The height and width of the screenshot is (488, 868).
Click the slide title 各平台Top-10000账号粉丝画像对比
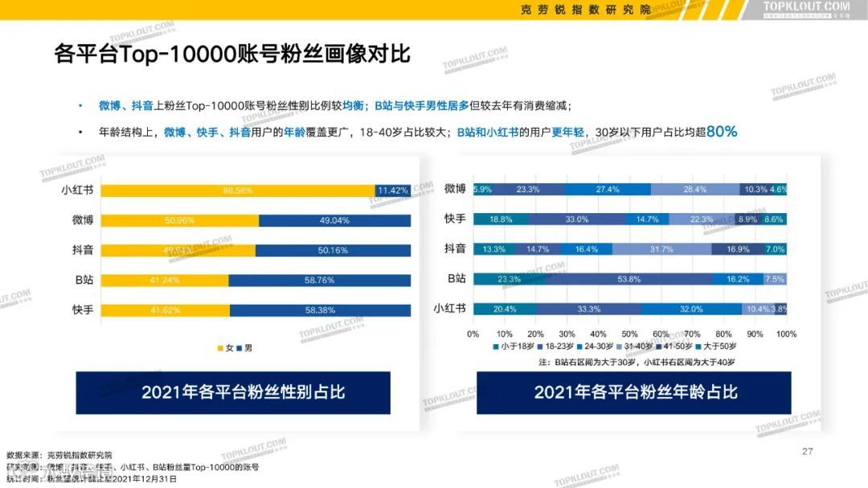231,54
